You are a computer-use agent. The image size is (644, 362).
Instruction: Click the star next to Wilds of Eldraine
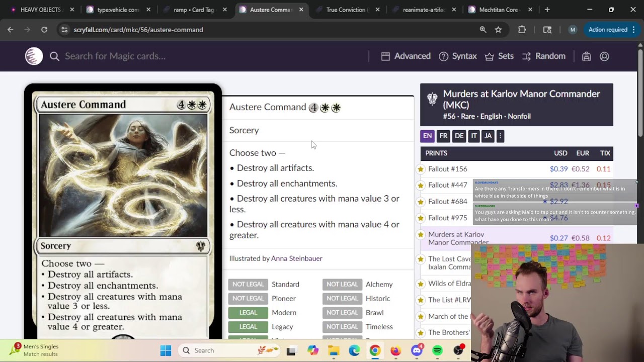point(421,284)
